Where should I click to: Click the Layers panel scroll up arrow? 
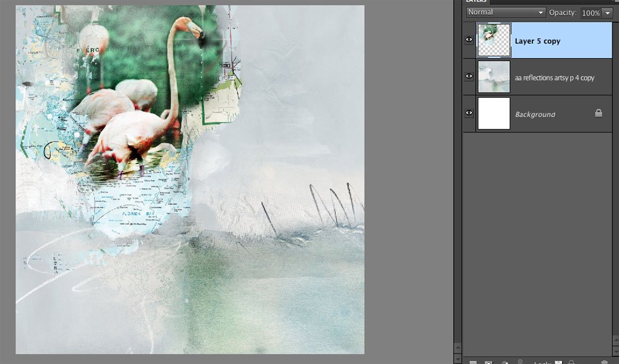(615, 340)
